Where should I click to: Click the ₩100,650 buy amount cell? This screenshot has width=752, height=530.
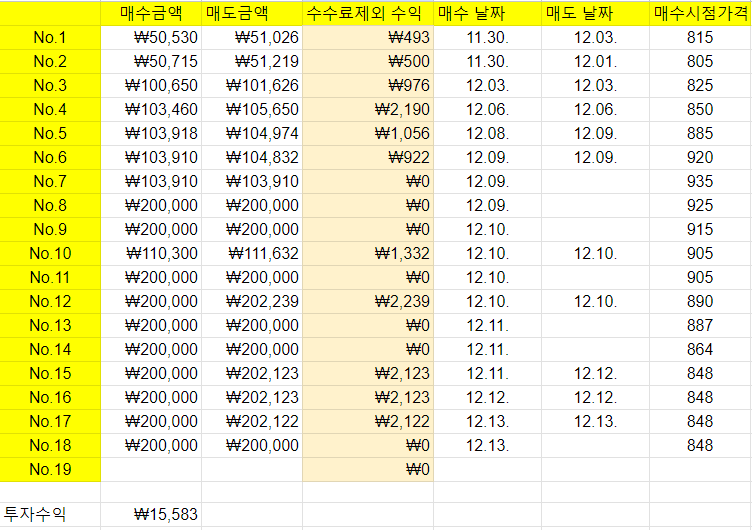click(x=151, y=85)
